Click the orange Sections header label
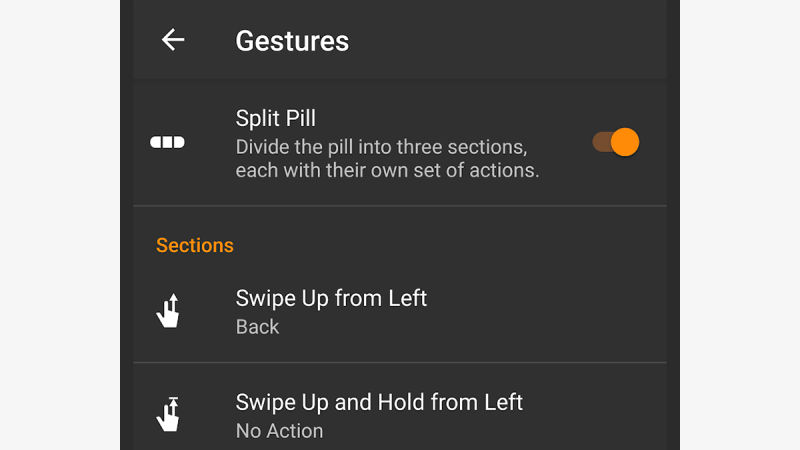Screen dimensions: 800x450 click(194, 245)
